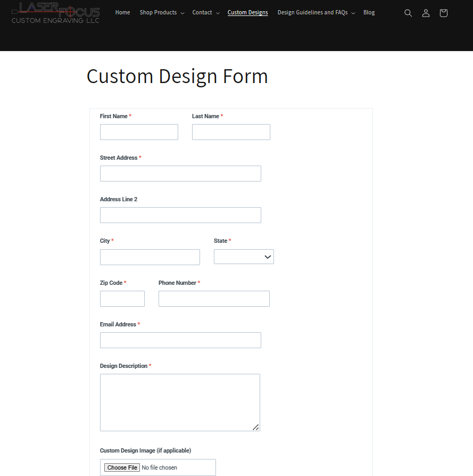Click the First Name field
Screen dimensions: 473x476
click(x=139, y=132)
